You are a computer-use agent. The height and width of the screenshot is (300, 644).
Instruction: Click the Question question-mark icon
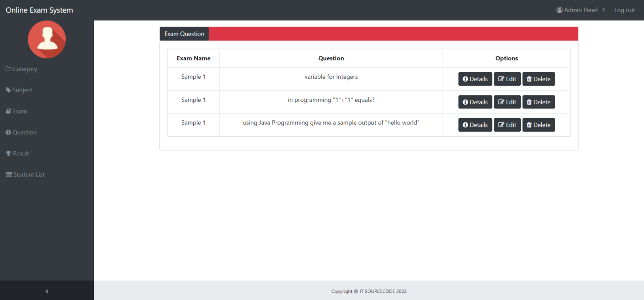point(8,132)
